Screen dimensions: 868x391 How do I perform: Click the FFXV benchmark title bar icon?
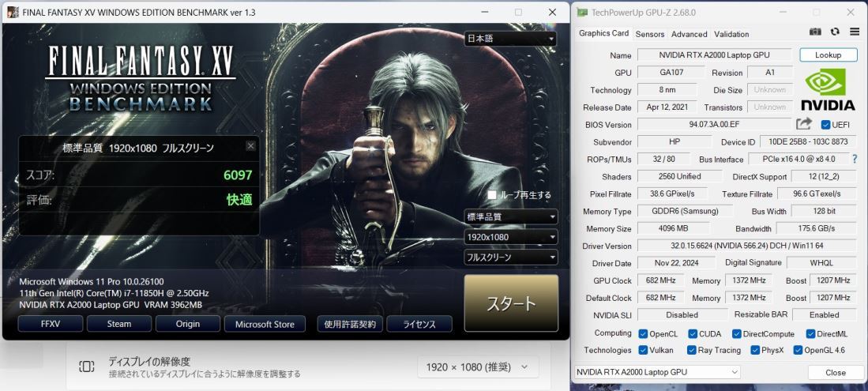12,12
